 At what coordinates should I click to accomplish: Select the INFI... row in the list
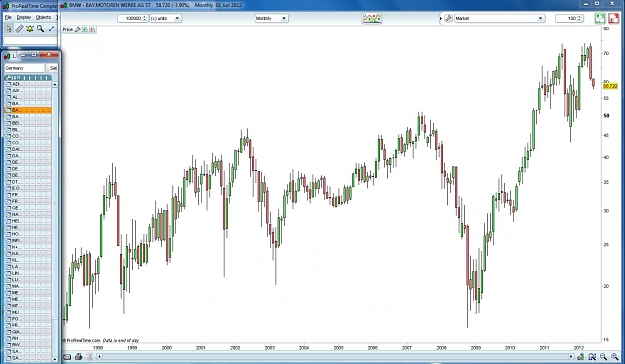pos(28,240)
